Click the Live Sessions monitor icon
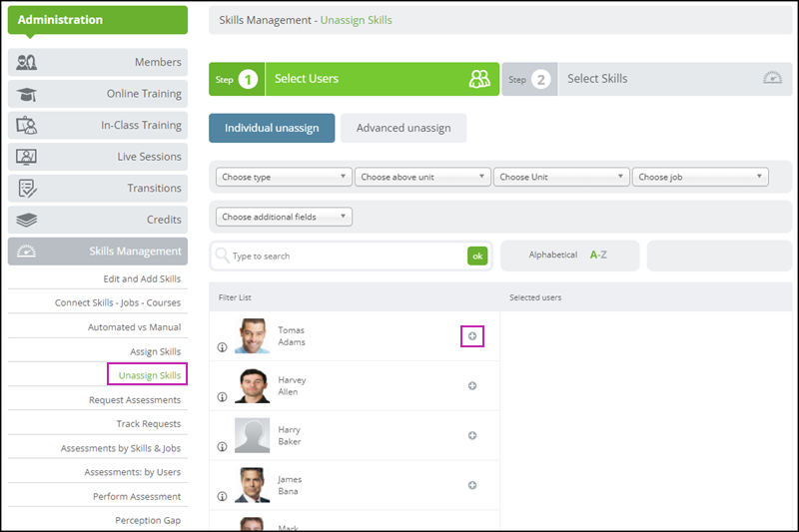Viewport: 799px width, 532px height. (x=27, y=157)
